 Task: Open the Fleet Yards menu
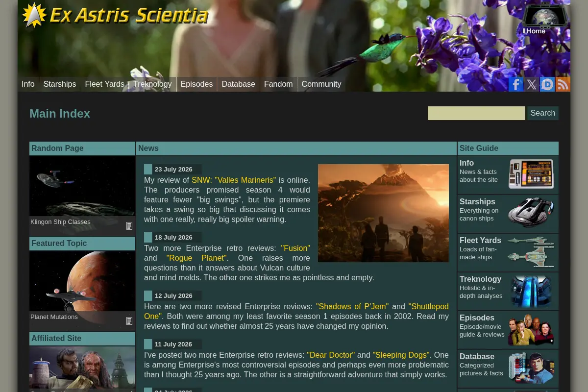[104, 84]
